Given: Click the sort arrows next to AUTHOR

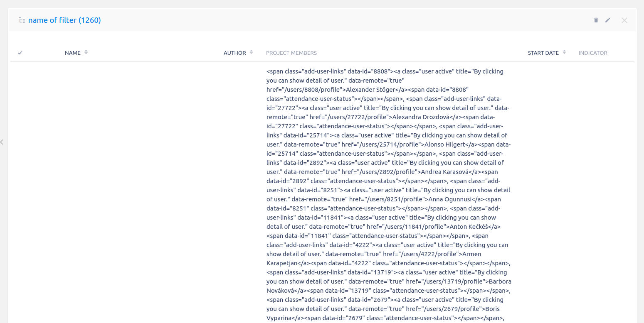Looking at the screenshot, I should [251, 52].
